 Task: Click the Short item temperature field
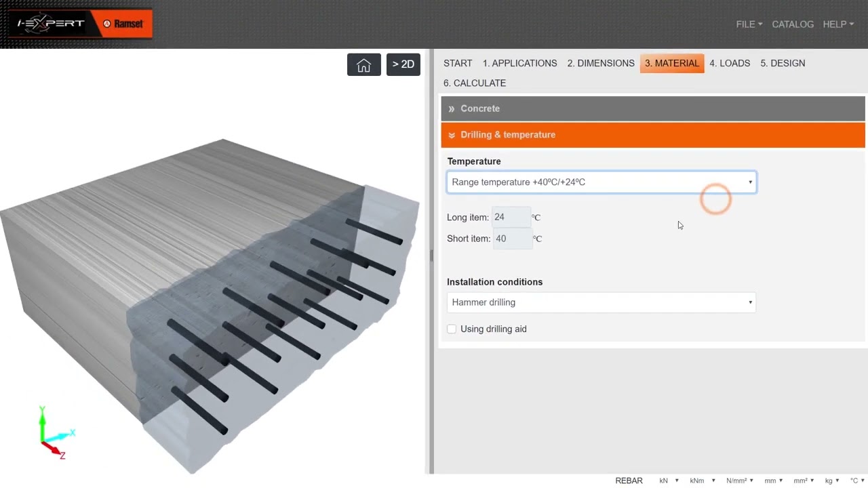pyautogui.click(x=512, y=239)
